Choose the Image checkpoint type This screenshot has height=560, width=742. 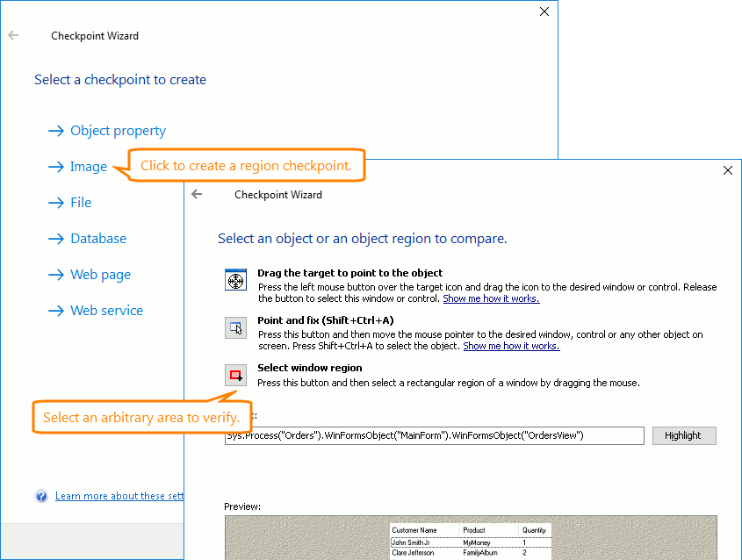pyautogui.click(x=88, y=166)
